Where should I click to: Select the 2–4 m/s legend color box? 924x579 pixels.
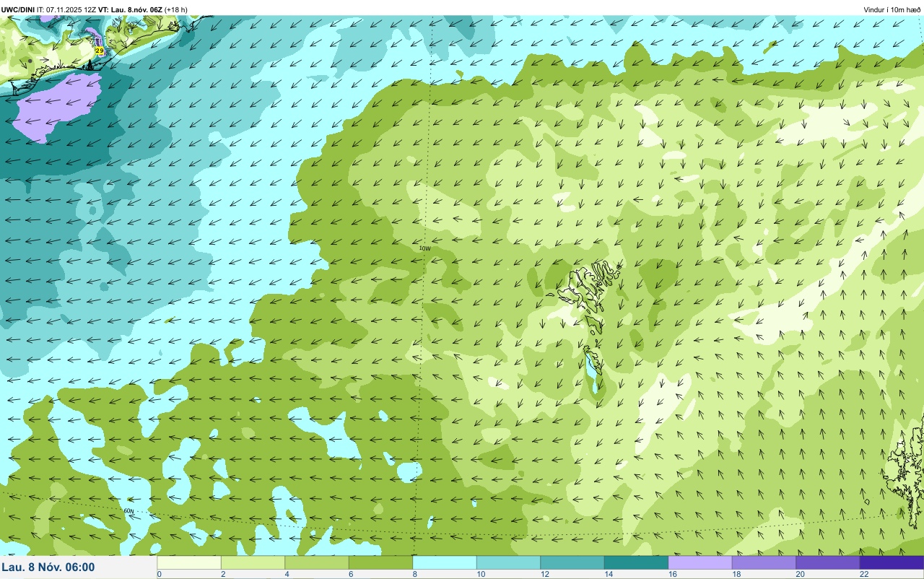pos(253,562)
